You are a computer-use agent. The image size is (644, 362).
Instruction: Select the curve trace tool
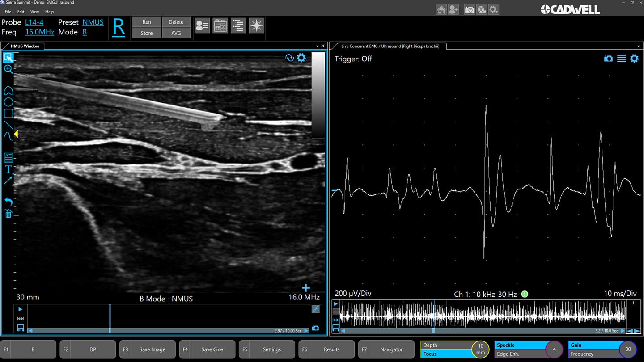tap(8, 135)
